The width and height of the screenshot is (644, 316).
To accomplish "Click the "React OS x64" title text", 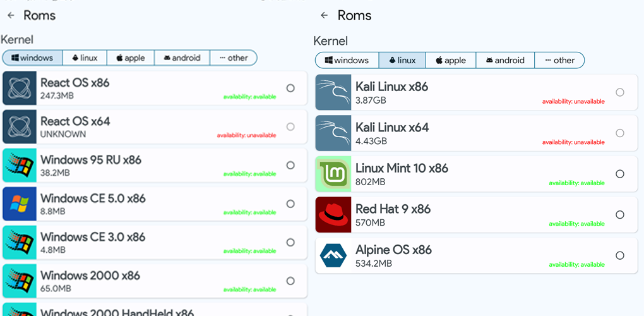I will tap(75, 121).
